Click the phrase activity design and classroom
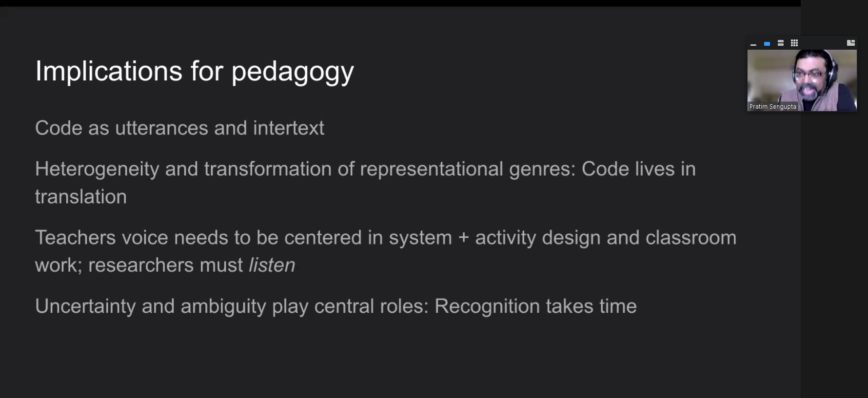 606,238
